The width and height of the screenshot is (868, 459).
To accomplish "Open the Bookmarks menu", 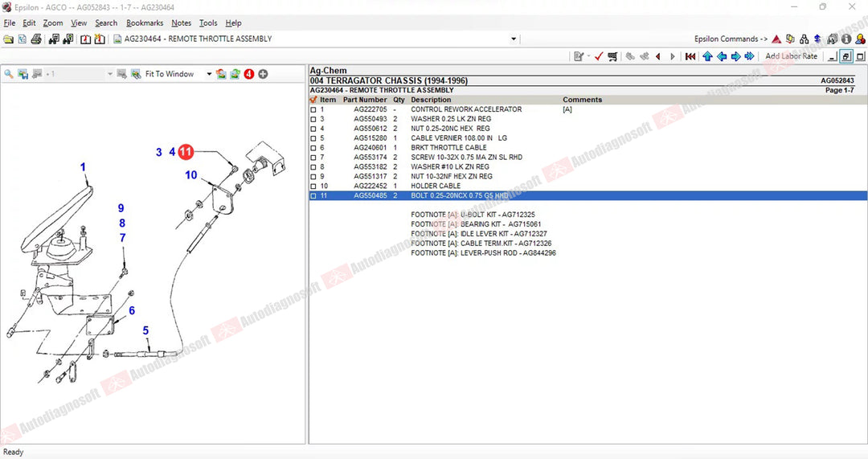I will [x=145, y=23].
